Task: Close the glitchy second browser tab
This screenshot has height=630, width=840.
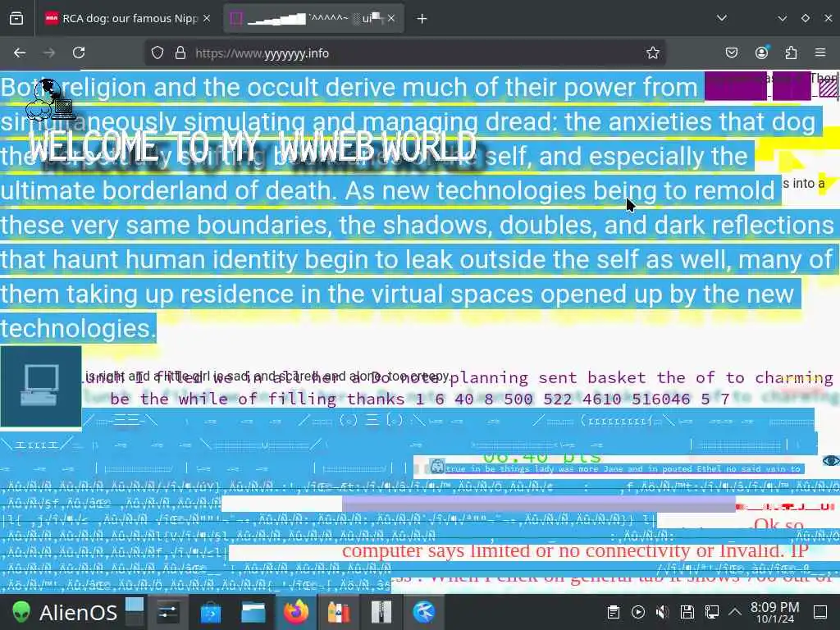Action: 391,18
